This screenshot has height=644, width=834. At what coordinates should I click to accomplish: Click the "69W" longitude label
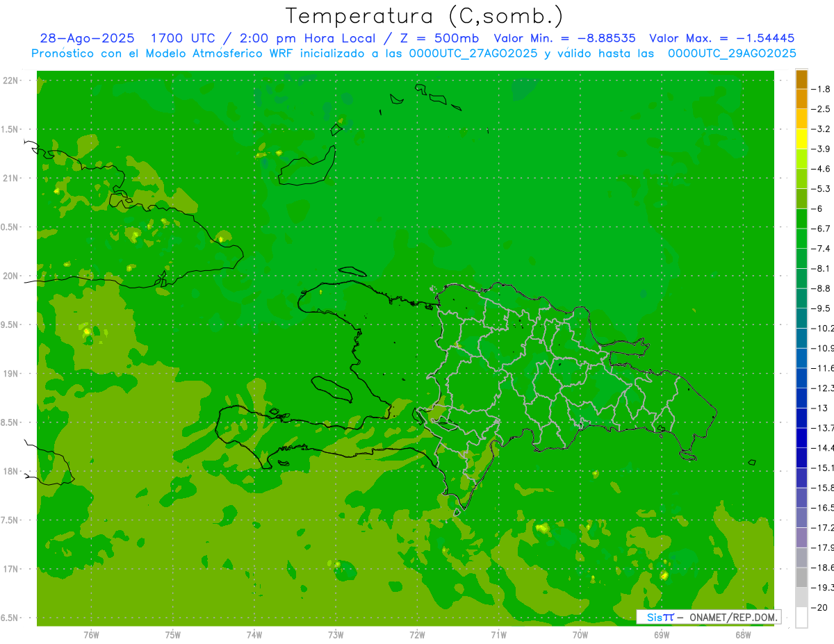tap(662, 635)
